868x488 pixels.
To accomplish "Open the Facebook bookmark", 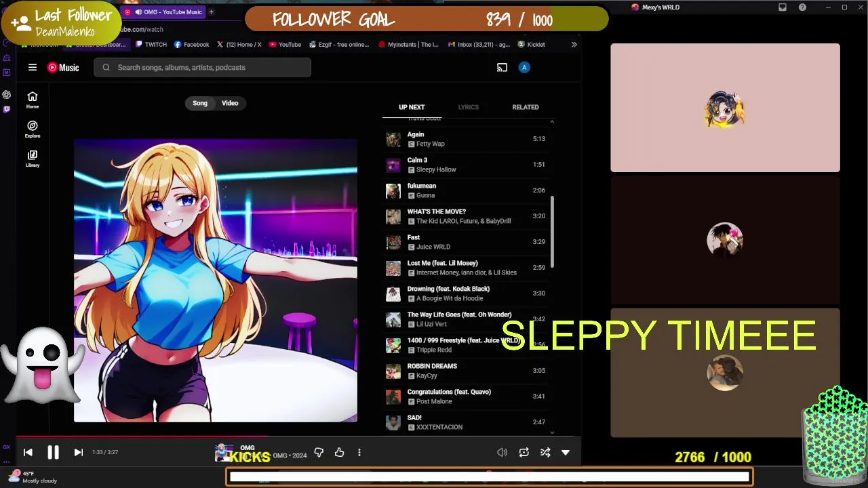I will 191,45.
